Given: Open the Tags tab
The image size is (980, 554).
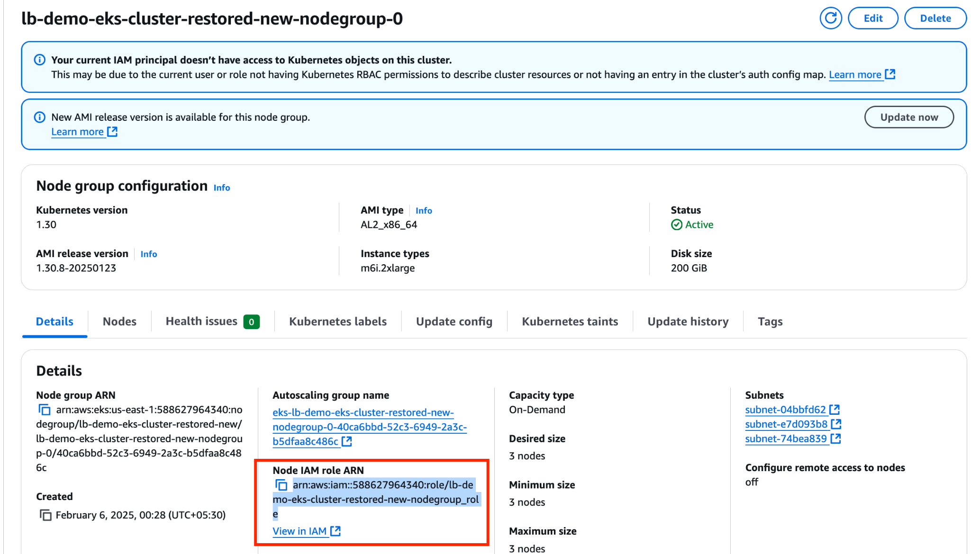Looking at the screenshot, I should [770, 322].
